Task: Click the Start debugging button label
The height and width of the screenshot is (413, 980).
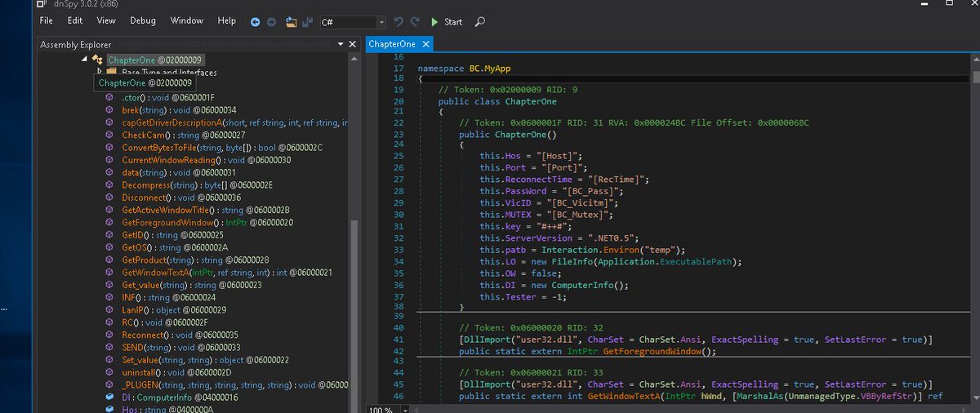Action: (453, 22)
